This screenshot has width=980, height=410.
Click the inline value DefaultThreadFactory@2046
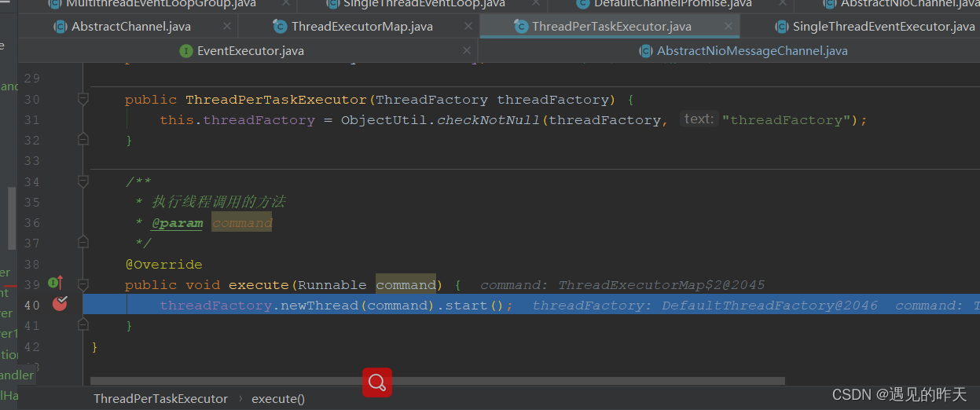pos(769,306)
